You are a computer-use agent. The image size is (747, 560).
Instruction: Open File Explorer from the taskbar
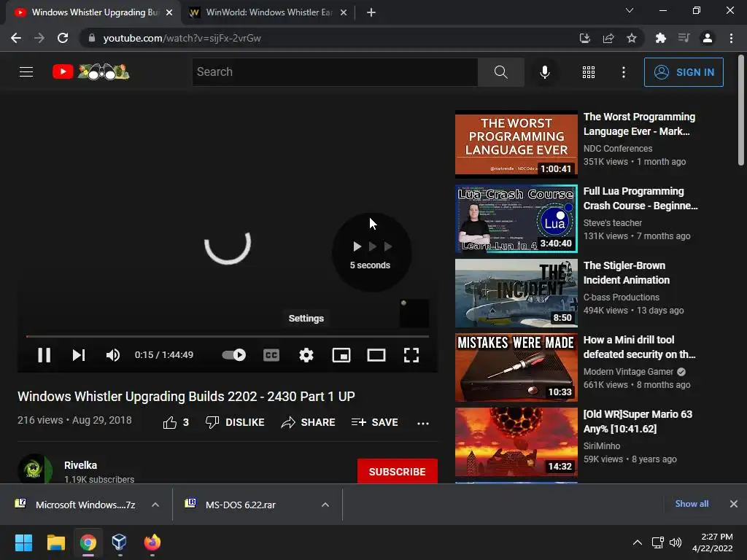tap(55, 542)
